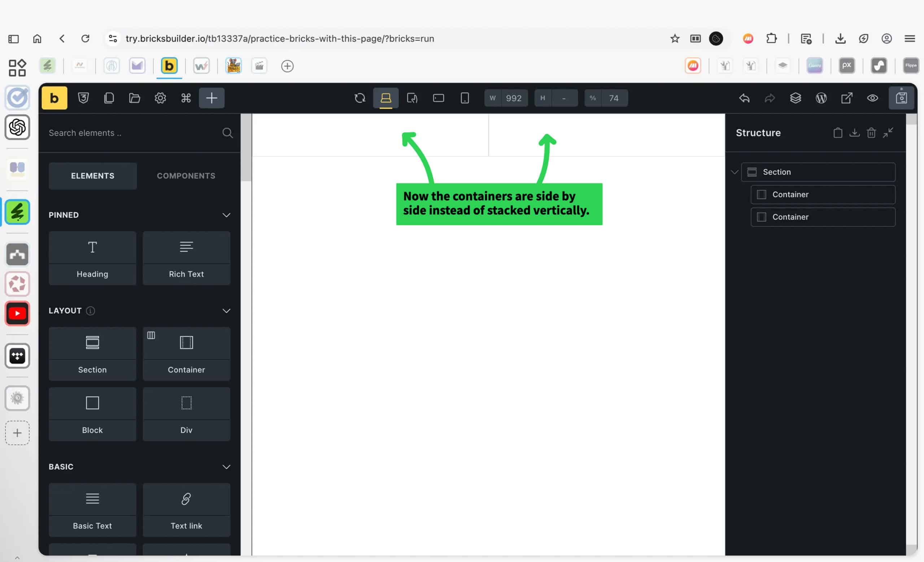Add a Div layout element
This screenshot has height=562, width=924.
[x=186, y=414]
